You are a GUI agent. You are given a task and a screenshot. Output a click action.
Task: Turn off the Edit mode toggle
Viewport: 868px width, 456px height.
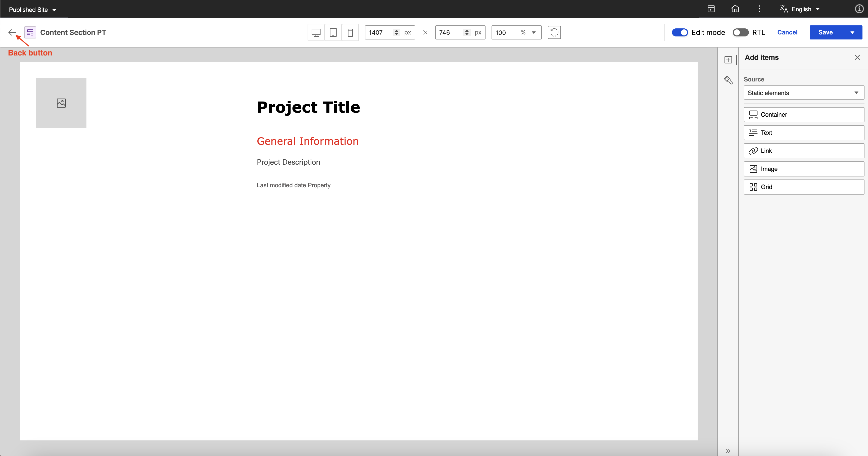pyautogui.click(x=680, y=32)
